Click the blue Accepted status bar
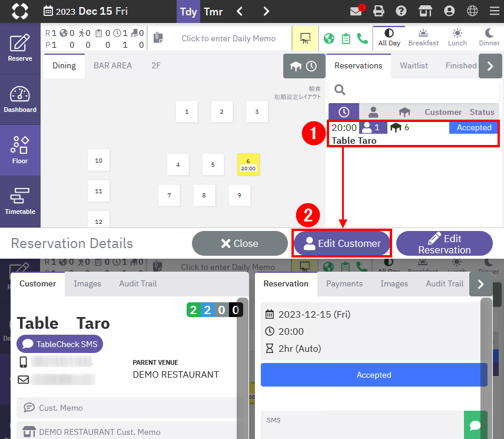 373,375
